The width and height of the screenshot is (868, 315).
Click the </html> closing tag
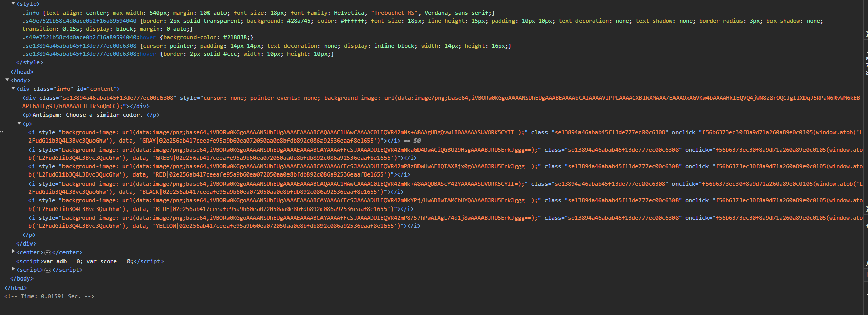point(16,288)
